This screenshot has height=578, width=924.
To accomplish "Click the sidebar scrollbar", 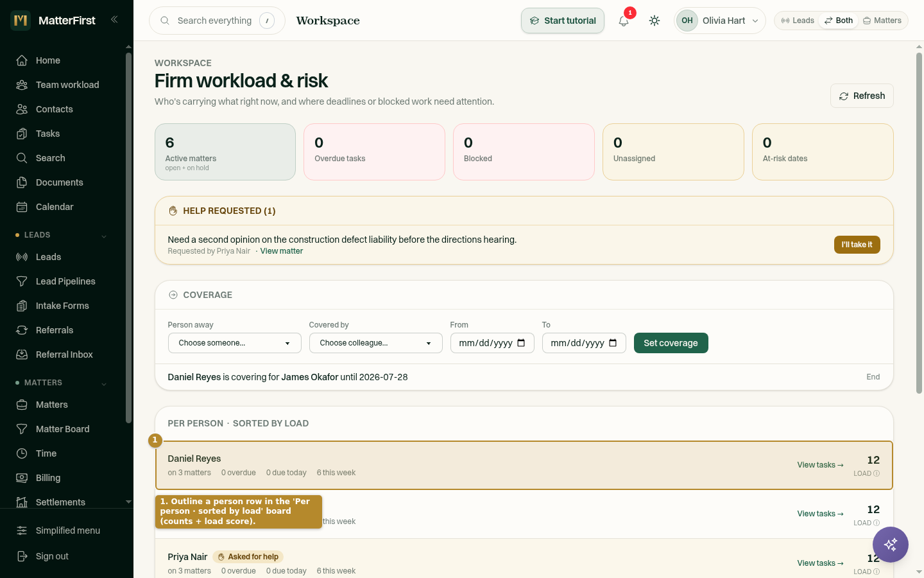I will click(x=128, y=238).
